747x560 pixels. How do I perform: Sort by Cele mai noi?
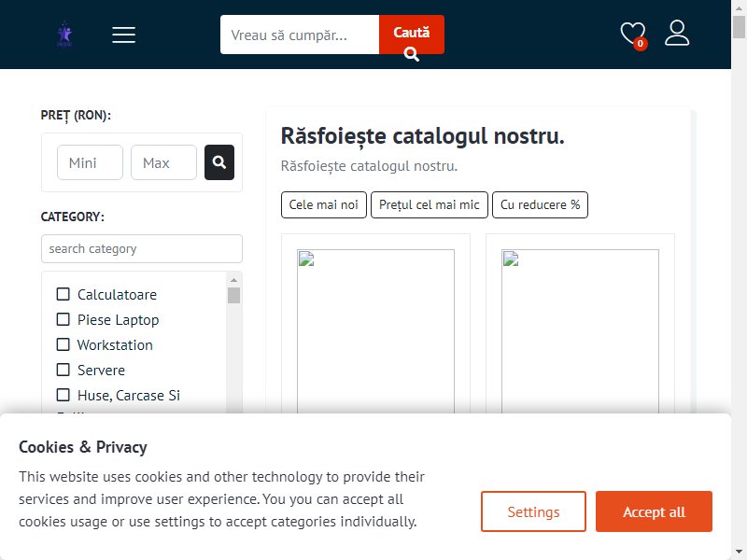point(324,204)
